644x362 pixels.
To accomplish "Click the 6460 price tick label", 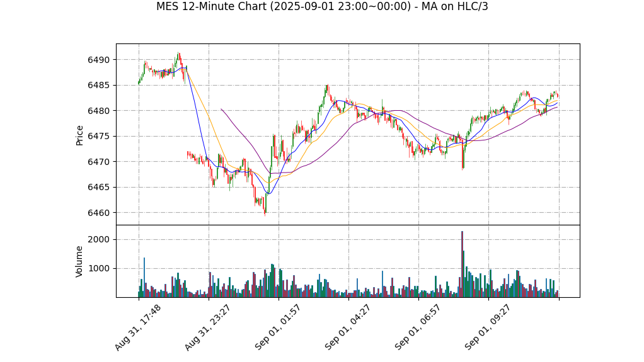I will coord(99,213).
